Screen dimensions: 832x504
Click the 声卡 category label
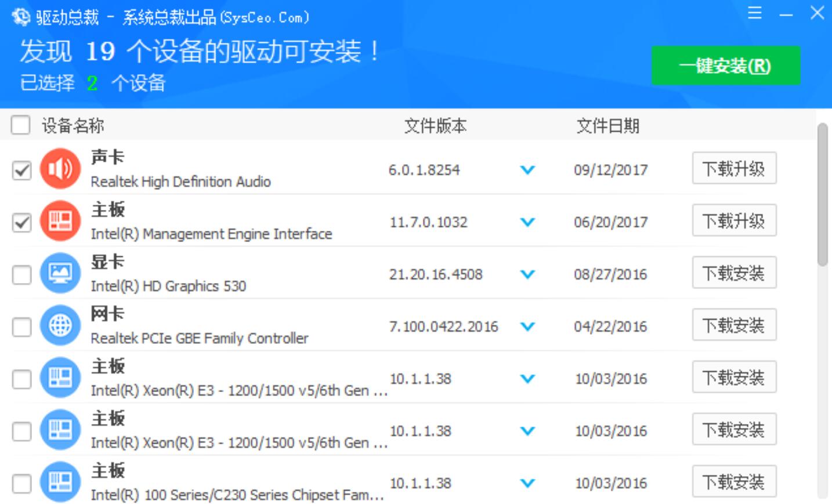108,157
